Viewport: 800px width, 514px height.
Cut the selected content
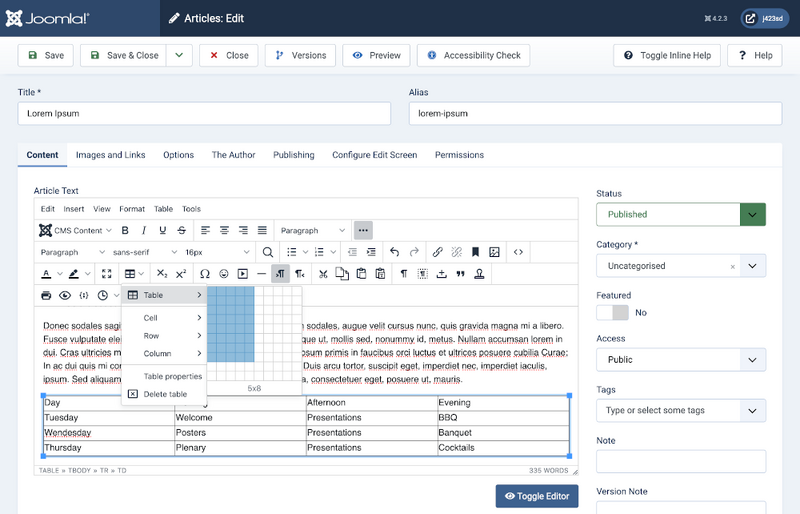323,274
